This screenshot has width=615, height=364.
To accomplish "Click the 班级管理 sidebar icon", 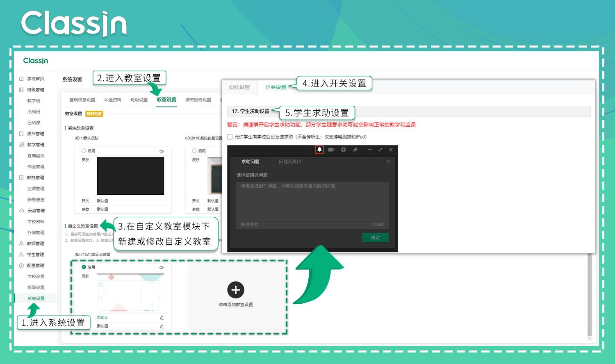I will point(21,90).
